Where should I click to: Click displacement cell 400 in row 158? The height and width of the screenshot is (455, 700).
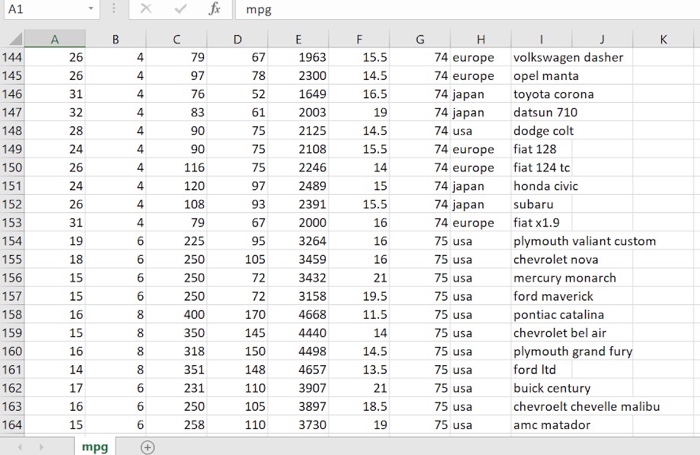pyautogui.click(x=176, y=314)
